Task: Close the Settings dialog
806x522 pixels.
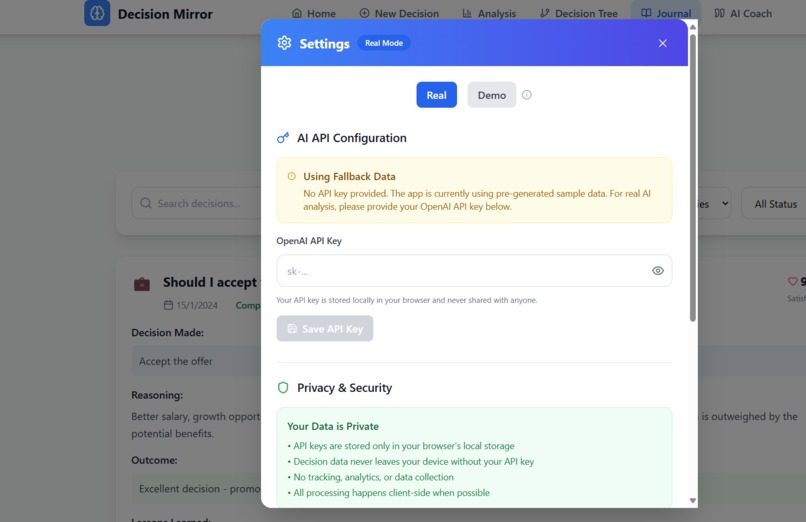Action: coord(663,43)
